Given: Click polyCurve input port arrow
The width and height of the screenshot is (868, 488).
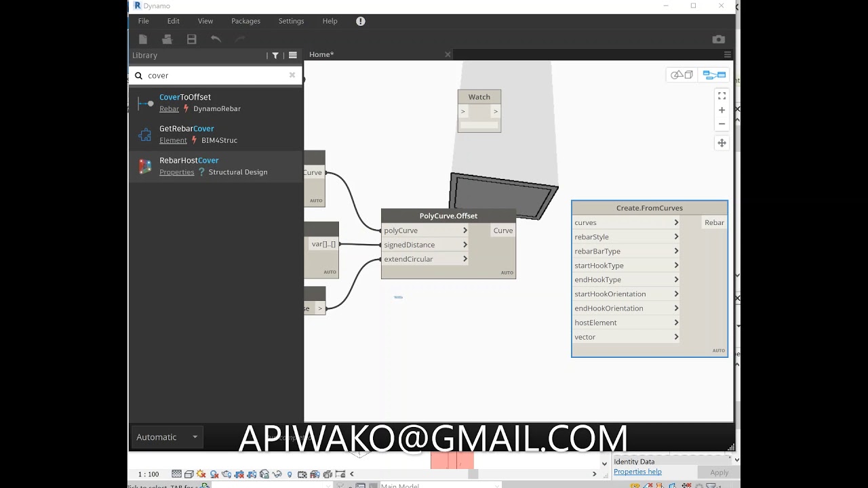Looking at the screenshot, I should click(x=465, y=230).
